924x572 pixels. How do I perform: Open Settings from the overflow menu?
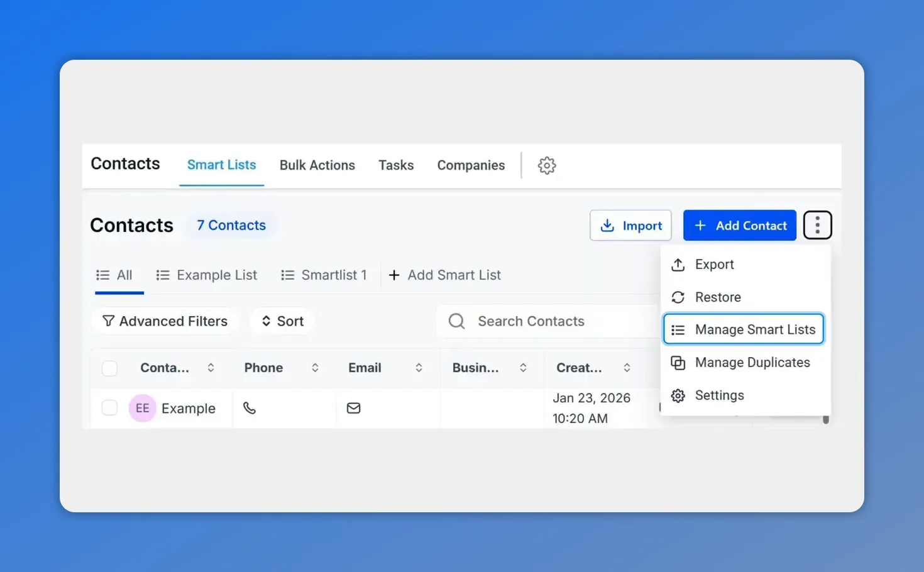click(x=720, y=395)
